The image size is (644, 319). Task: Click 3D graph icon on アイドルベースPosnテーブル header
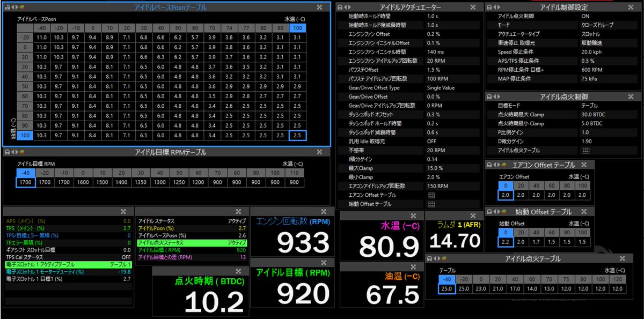21,8
